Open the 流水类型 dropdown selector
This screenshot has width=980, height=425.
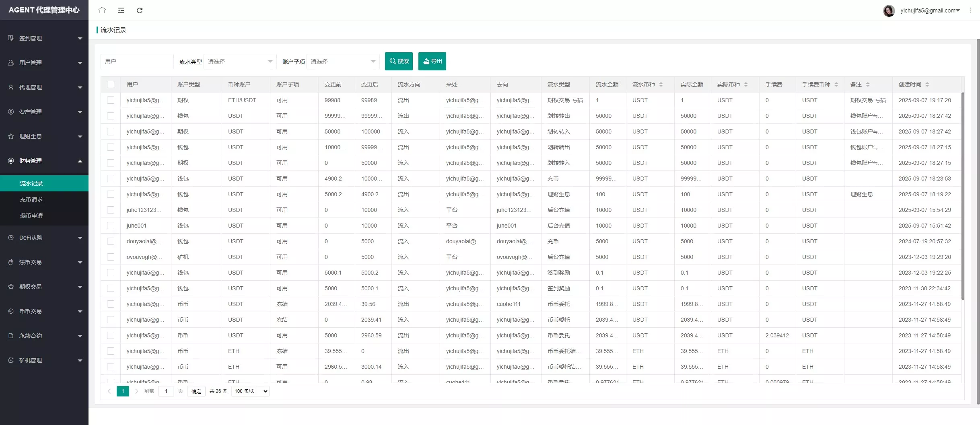240,62
